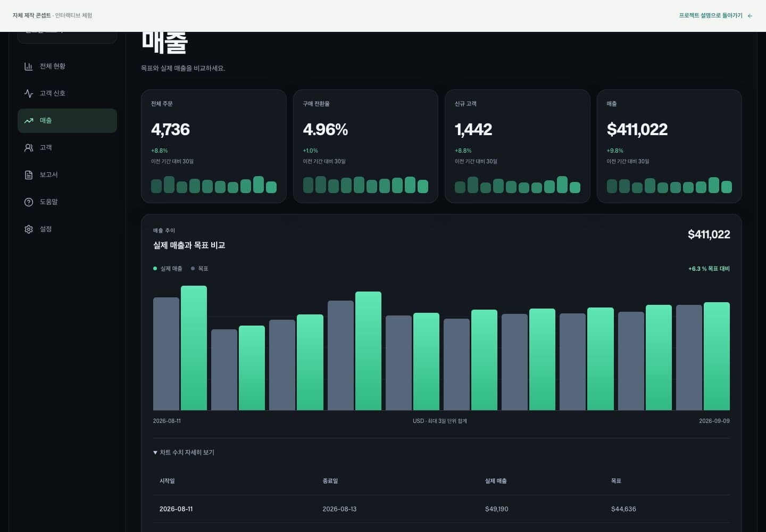Click the last green bar, ending 2026-09-09
This screenshot has width=766, height=532.
717,356
